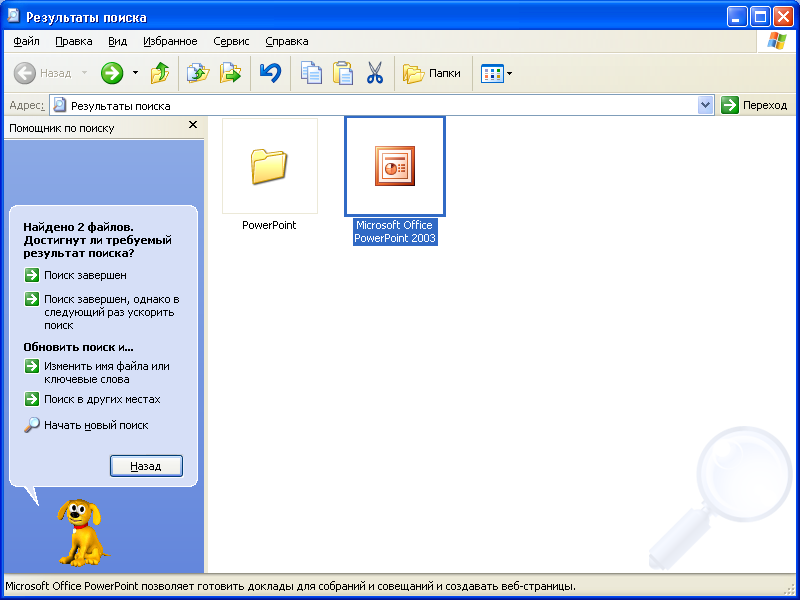Toggle the Папки folders pane button
The width and height of the screenshot is (800, 600).
pyautogui.click(x=432, y=73)
